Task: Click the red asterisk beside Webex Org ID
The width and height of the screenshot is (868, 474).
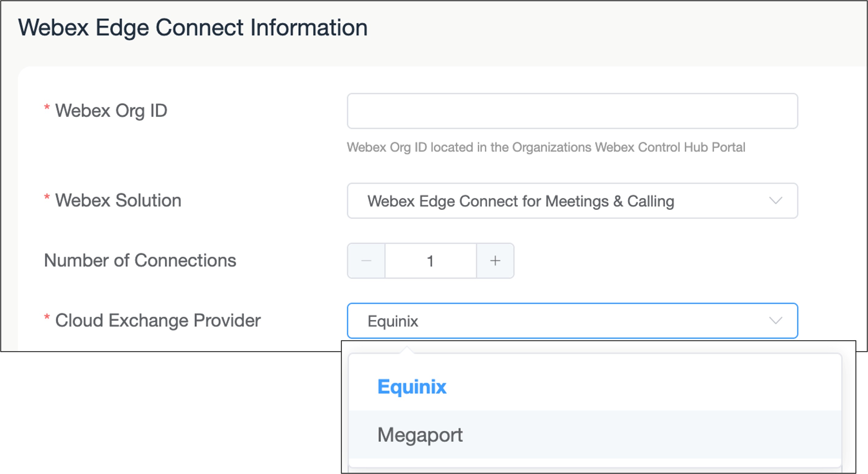Action: tap(47, 107)
